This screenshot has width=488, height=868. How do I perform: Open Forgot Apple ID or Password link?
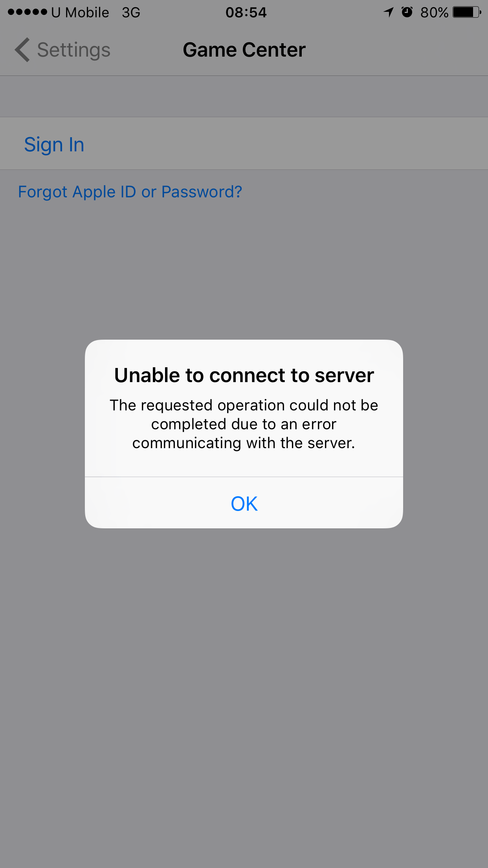130,192
